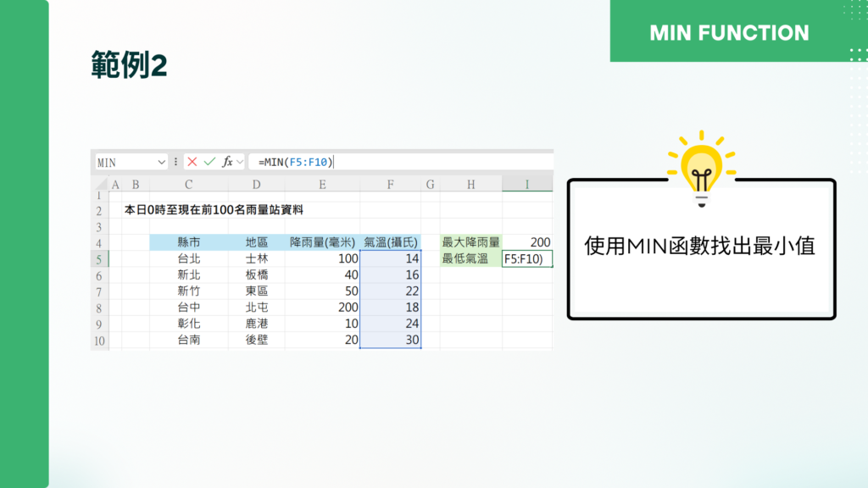Click the '台北' cell
Screen dimensions: 868x488
[x=189, y=258]
